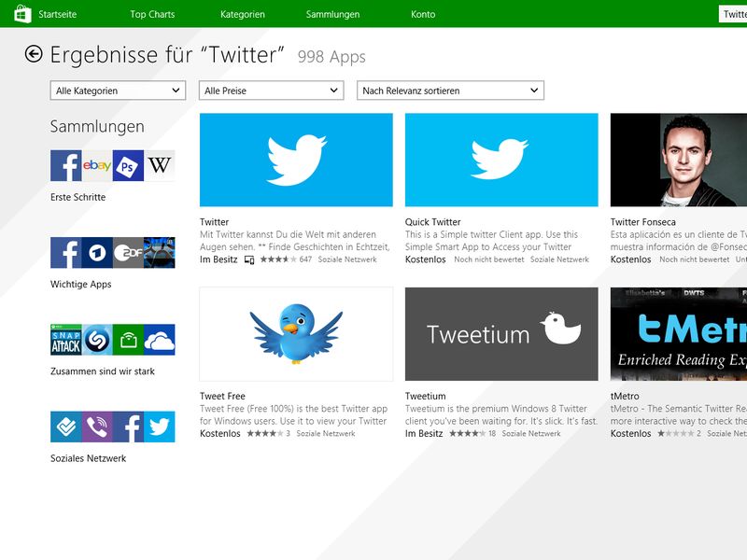Open Konto menu item
Screen dimensions: 747x560
[423, 14]
